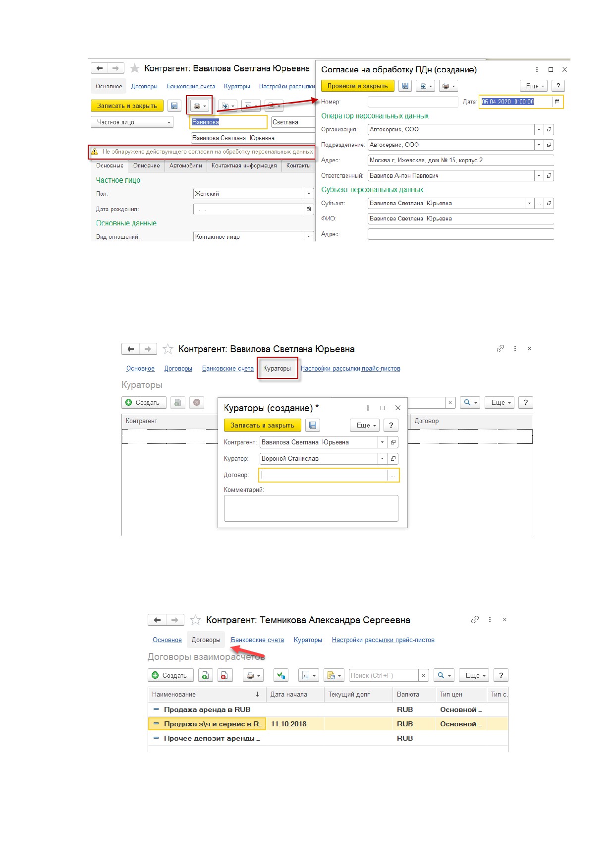614x868 pixels.
Task: Open the Ответственный reference with the open icon
Action: (x=549, y=175)
